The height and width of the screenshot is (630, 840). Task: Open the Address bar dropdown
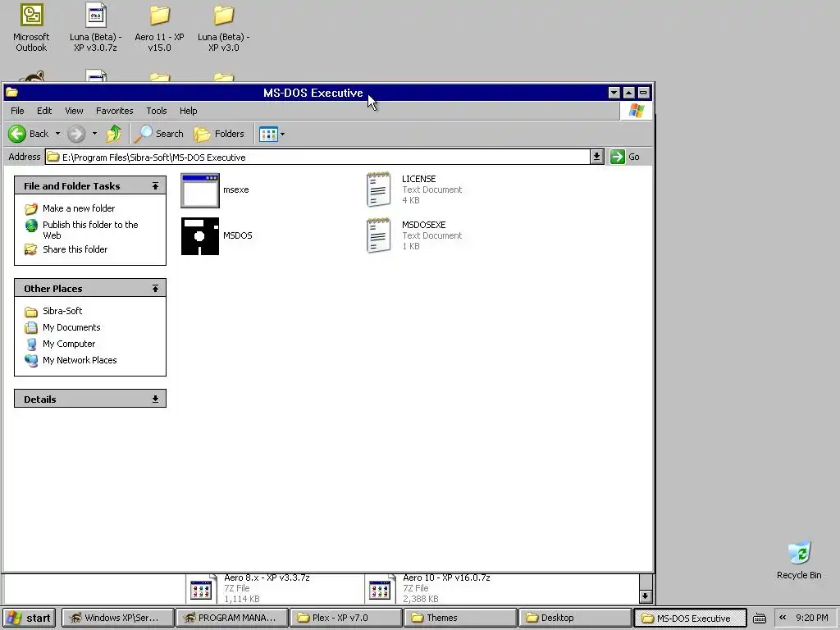pos(596,157)
